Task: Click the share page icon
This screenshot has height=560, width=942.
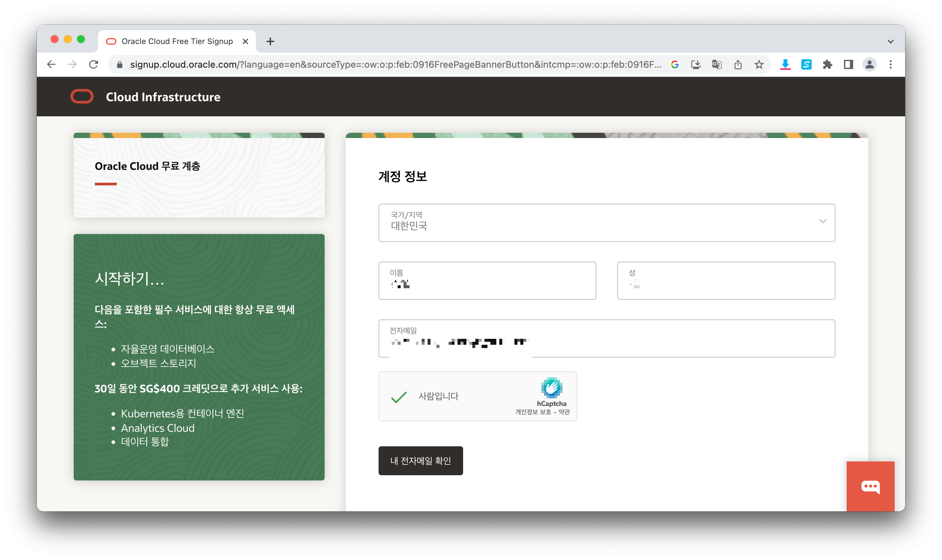Action: [x=738, y=64]
